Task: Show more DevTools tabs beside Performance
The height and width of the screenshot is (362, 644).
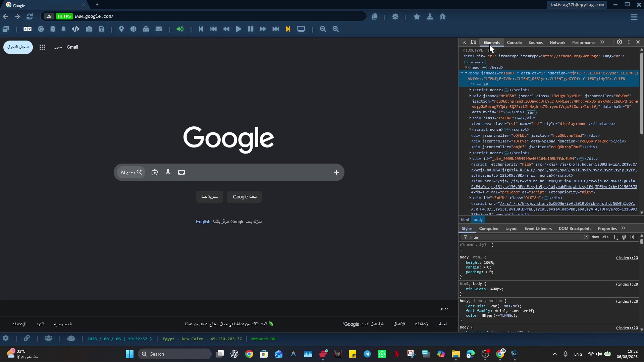Action: (602, 42)
